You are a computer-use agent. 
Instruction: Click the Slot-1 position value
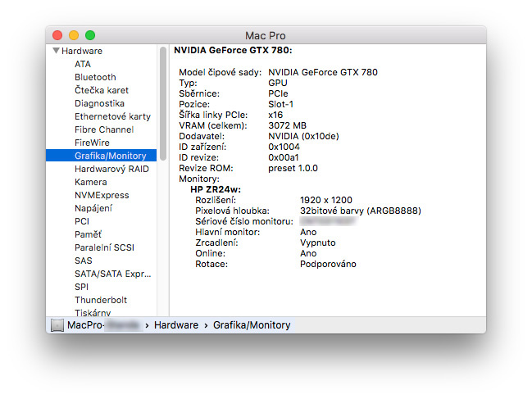pos(281,104)
